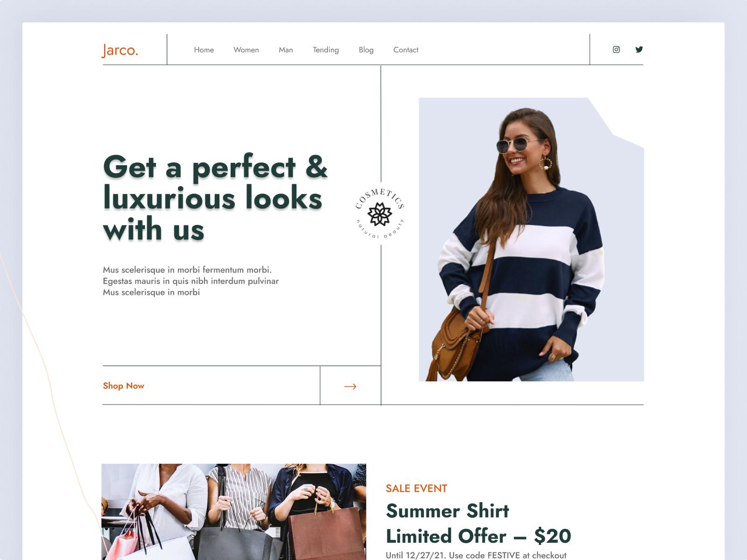Visit the Blog page link
Screen dimensions: 747x560
point(366,50)
